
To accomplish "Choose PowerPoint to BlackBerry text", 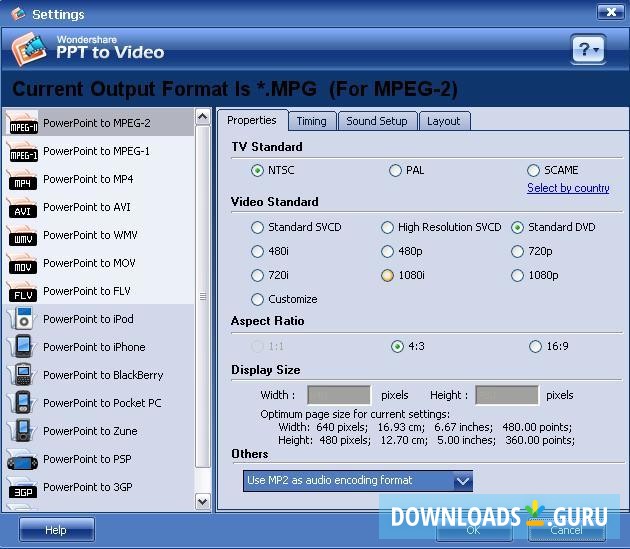I will 103,375.
